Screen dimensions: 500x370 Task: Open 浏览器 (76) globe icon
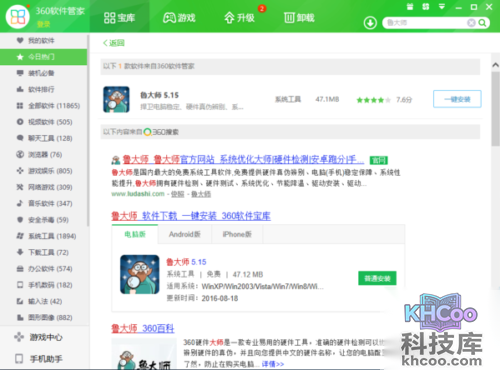[x=20, y=154]
